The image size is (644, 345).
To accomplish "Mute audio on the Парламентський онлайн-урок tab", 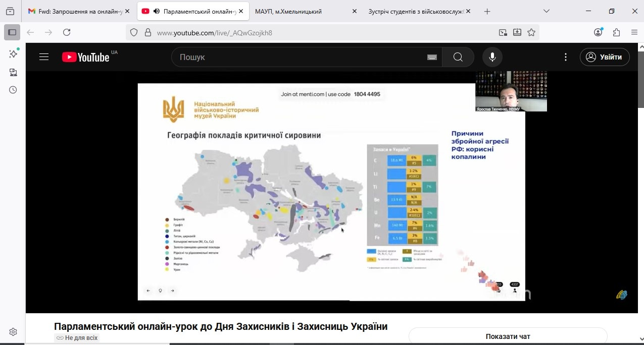I will 157,11.
